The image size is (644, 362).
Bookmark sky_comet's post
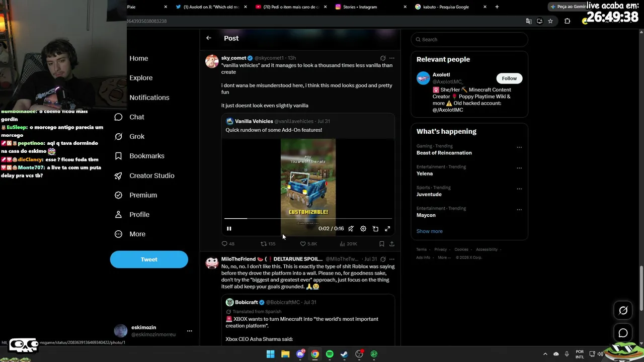click(382, 244)
